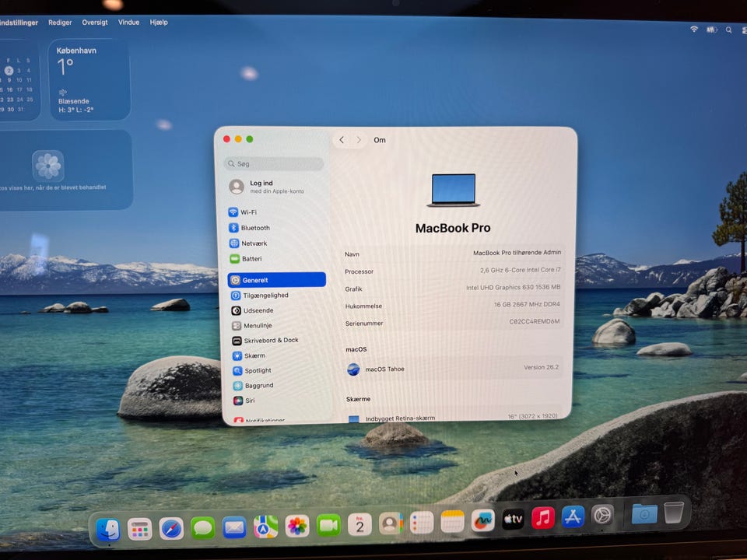Open the Hjælp menu

pyautogui.click(x=159, y=23)
